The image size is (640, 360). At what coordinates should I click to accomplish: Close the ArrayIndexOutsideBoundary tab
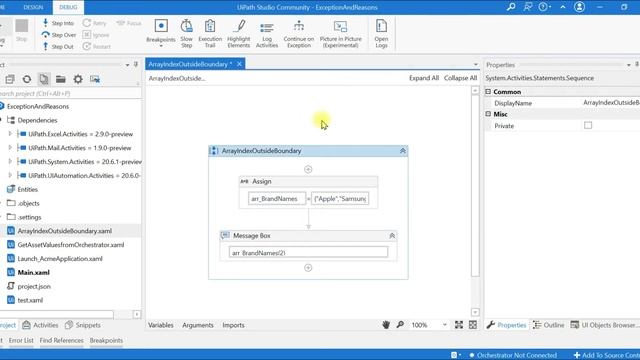pyautogui.click(x=239, y=64)
